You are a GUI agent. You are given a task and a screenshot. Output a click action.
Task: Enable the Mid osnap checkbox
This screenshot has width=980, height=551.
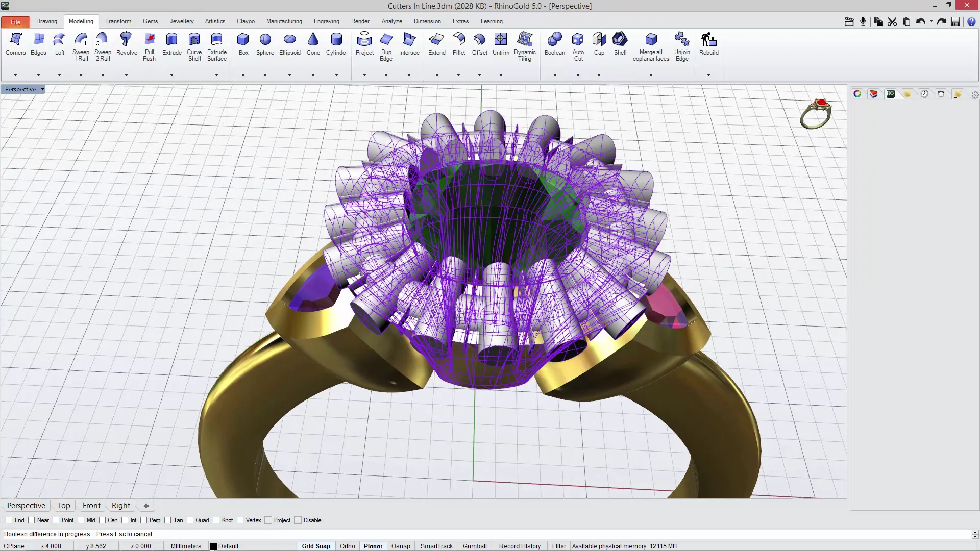(81, 520)
